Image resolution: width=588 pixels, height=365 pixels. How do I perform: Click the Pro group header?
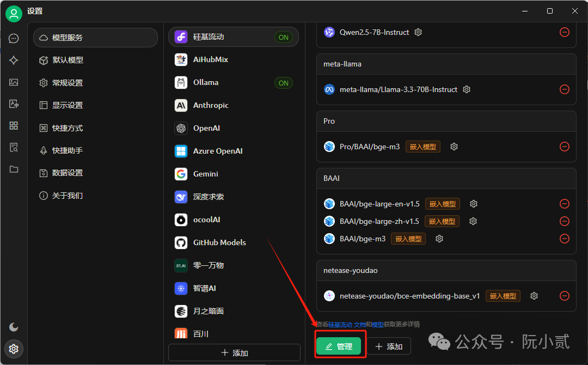(446, 121)
